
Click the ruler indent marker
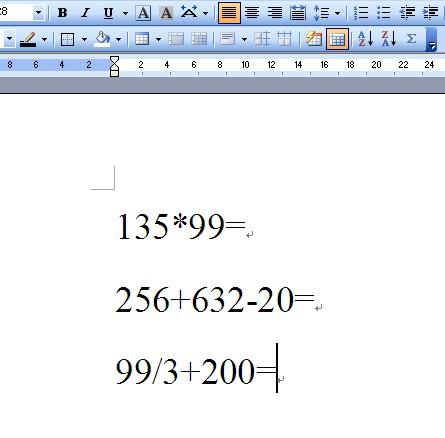coord(114,66)
